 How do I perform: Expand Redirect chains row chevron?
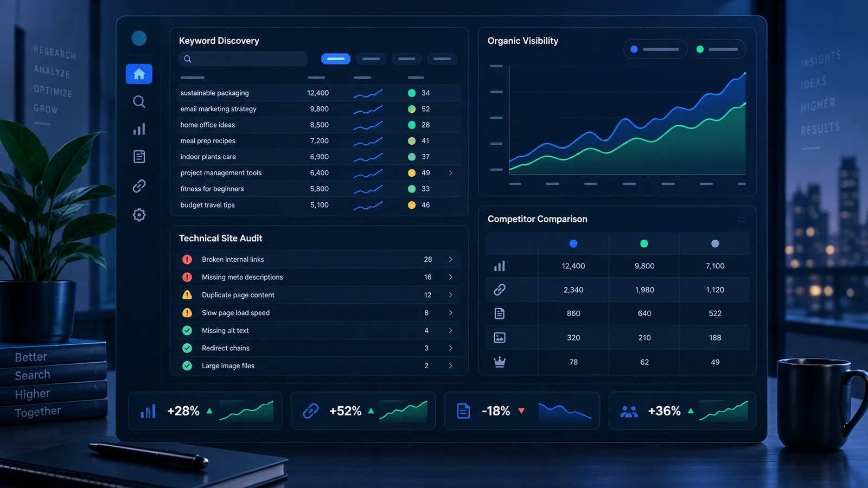click(x=451, y=348)
